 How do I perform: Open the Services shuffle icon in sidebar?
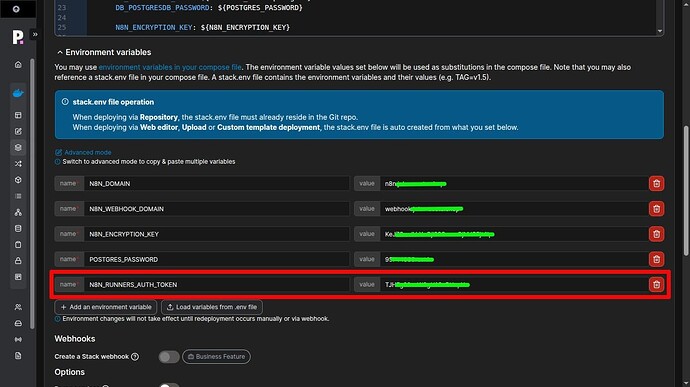[x=18, y=164]
